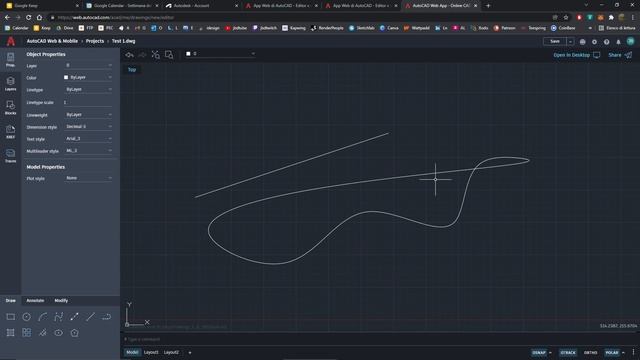Open the Color ByLayer dropdown

88,77
